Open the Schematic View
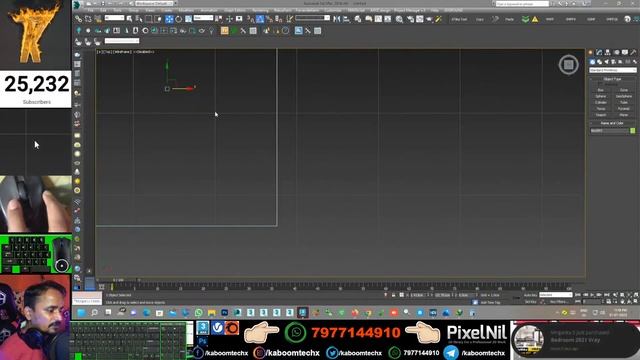The width and height of the screenshot is (640, 360). pyautogui.click(x=388, y=19)
